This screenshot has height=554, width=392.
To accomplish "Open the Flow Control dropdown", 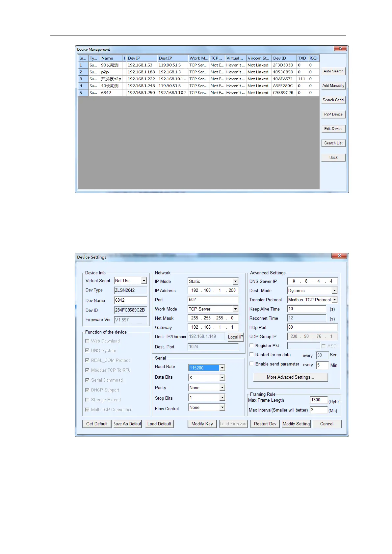I will coord(222,407).
